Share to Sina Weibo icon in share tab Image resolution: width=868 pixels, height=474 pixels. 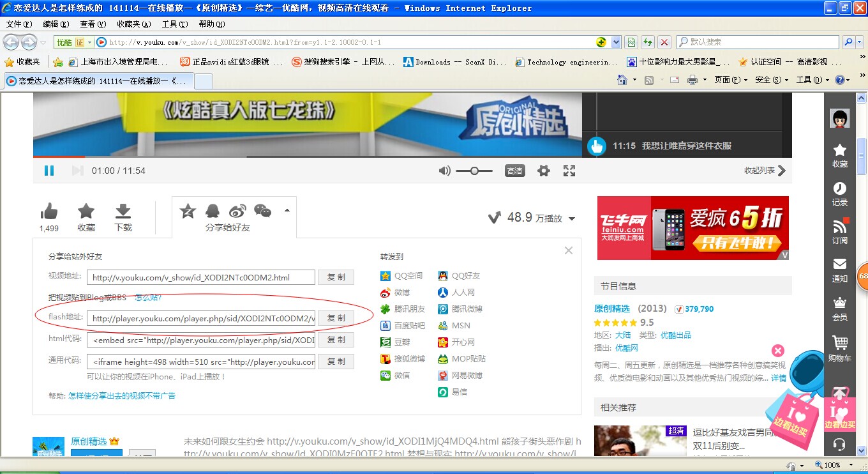coord(237,211)
